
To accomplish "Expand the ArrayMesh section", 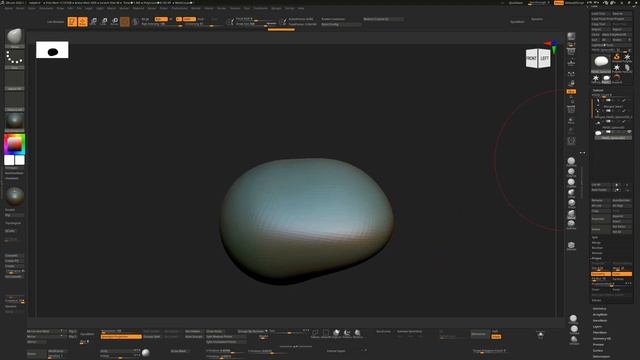I will tap(600, 315).
